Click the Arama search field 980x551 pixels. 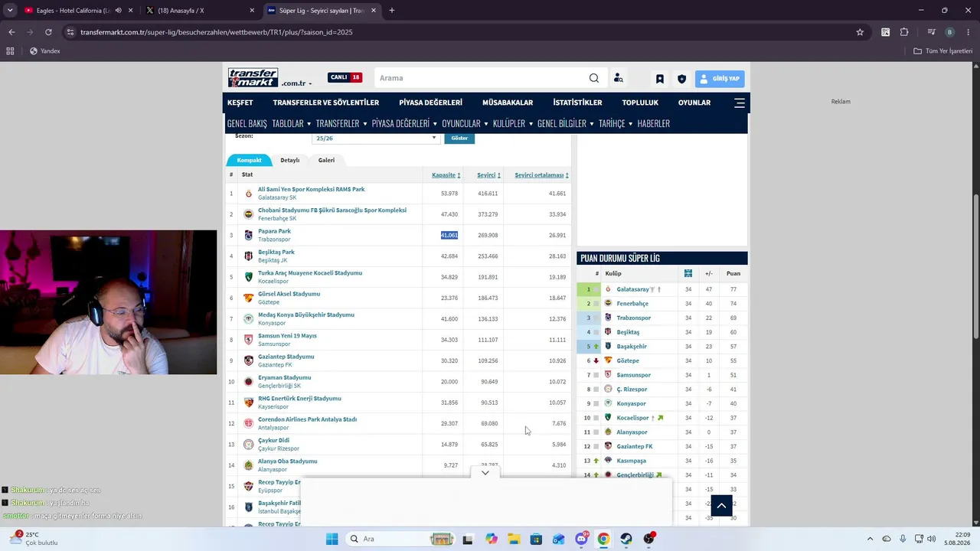tap(482, 78)
